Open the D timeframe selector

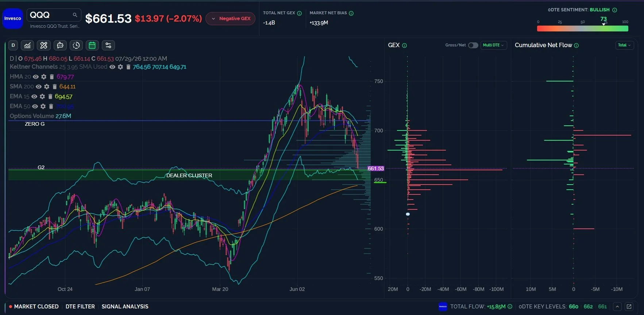13,45
